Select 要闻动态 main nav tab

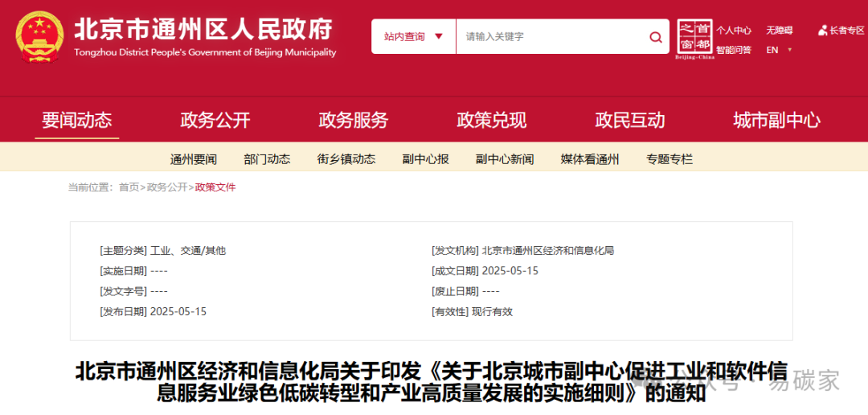pos(77,120)
